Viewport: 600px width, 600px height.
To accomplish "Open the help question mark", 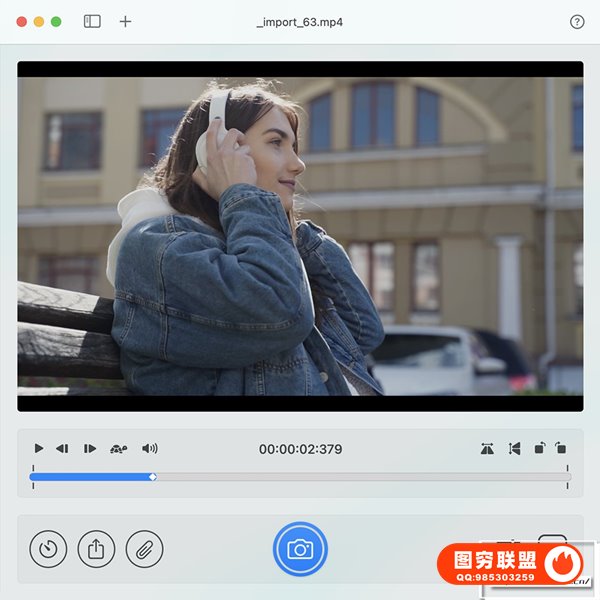I will (x=577, y=21).
